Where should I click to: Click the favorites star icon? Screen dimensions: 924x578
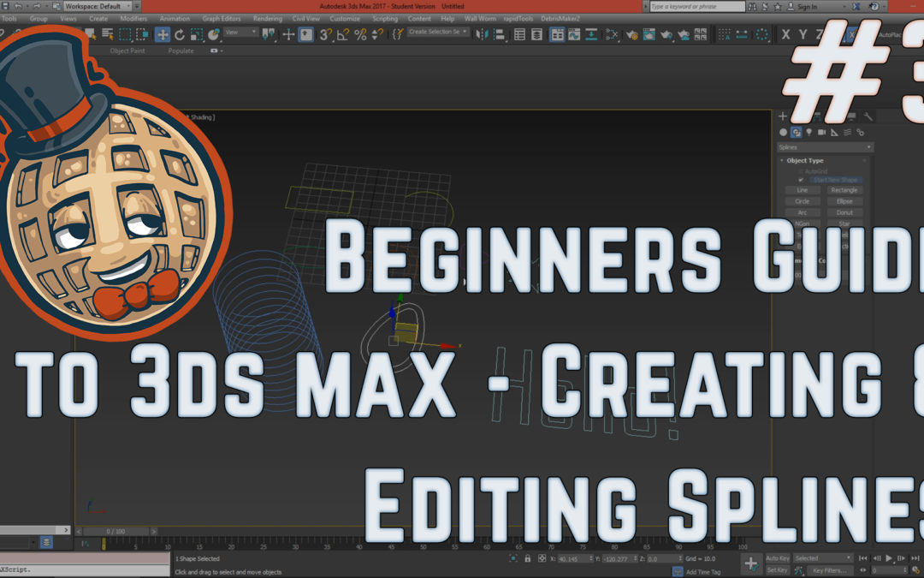coord(777,7)
